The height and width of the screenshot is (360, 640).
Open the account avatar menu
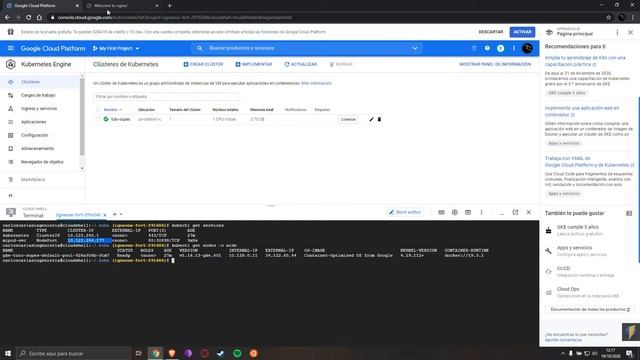[x=527, y=48]
